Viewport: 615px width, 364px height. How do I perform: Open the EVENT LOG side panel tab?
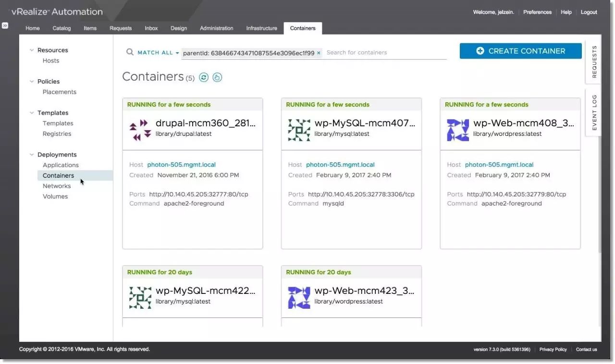click(x=594, y=112)
